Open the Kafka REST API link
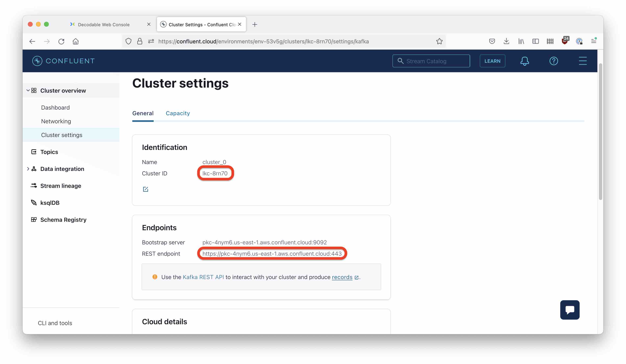This screenshot has height=364, width=626. (203, 277)
